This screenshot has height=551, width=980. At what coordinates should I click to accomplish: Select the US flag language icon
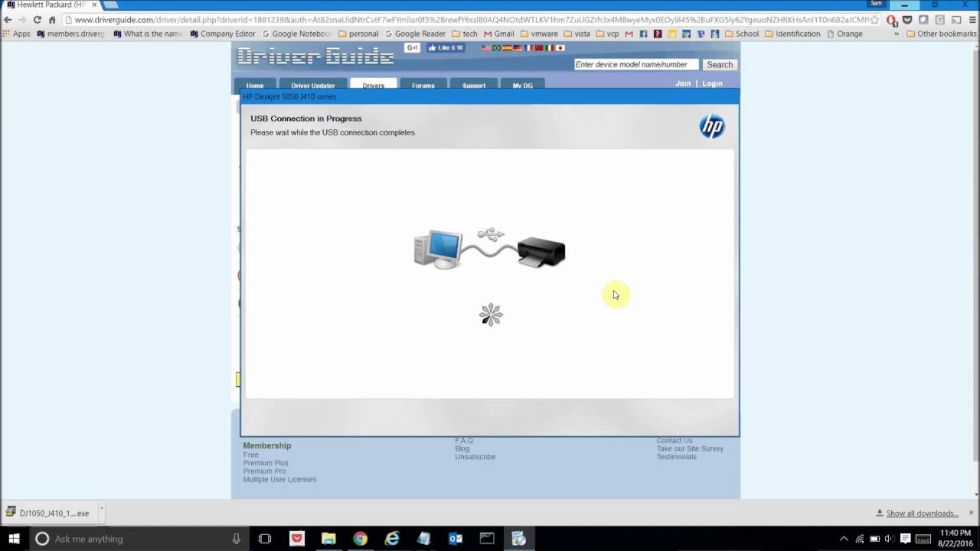click(x=485, y=48)
